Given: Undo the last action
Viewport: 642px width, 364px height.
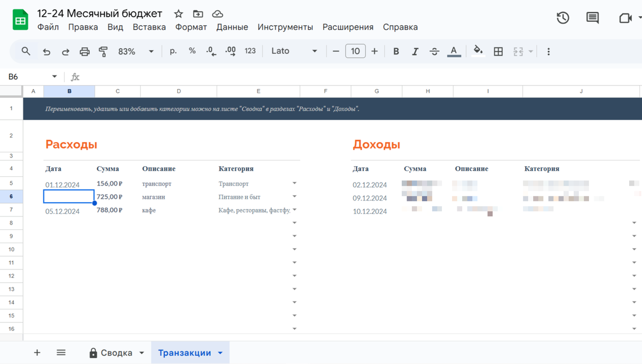Looking at the screenshot, I should coord(47,51).
